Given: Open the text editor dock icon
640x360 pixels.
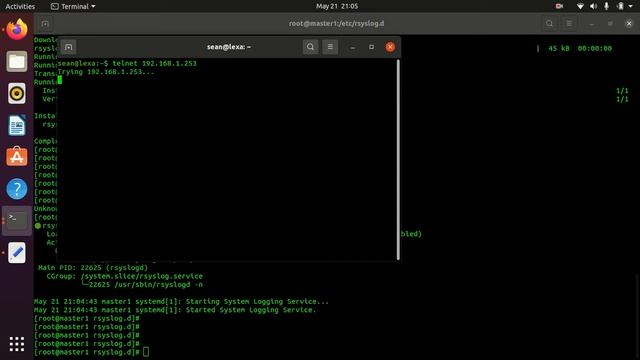Looking at the screenshot, I should click(17, 253).
